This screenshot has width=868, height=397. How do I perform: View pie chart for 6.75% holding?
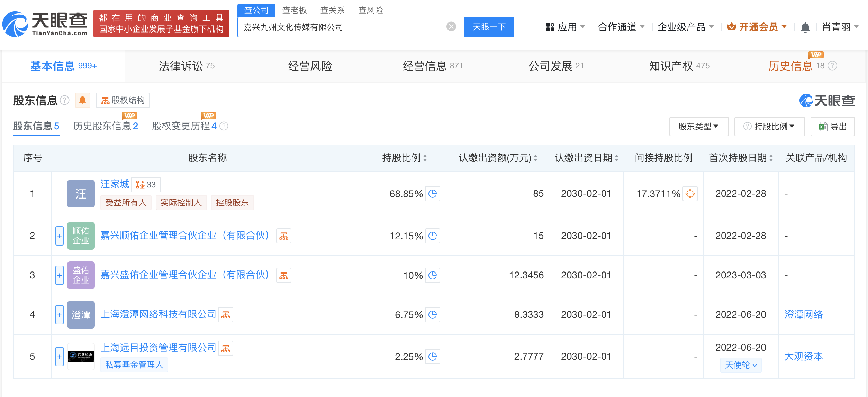pyautogui.click(x=433, y=315)
